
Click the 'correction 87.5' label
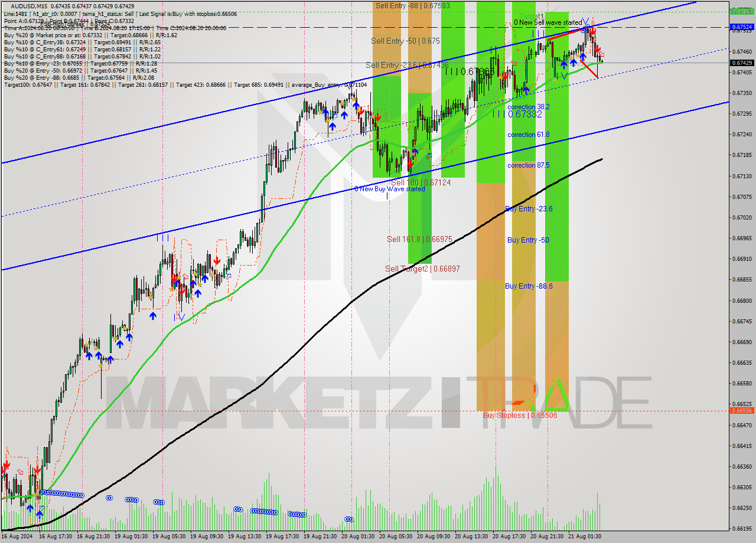tap(529, 165)
